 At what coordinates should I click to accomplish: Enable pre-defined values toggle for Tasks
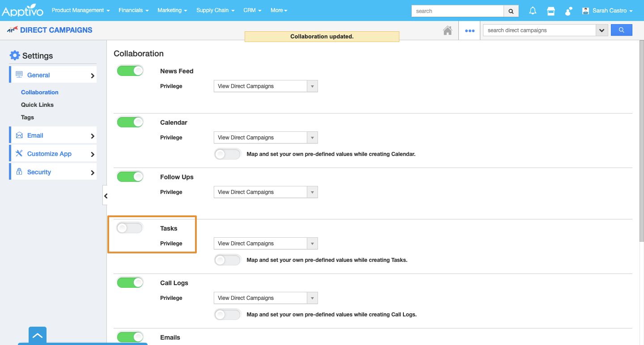pyautogui.click(x=228, y=260)
